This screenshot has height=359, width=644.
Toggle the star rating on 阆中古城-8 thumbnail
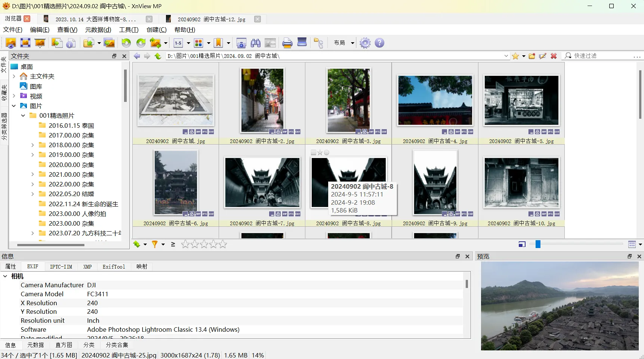click(x=320, y=152)
